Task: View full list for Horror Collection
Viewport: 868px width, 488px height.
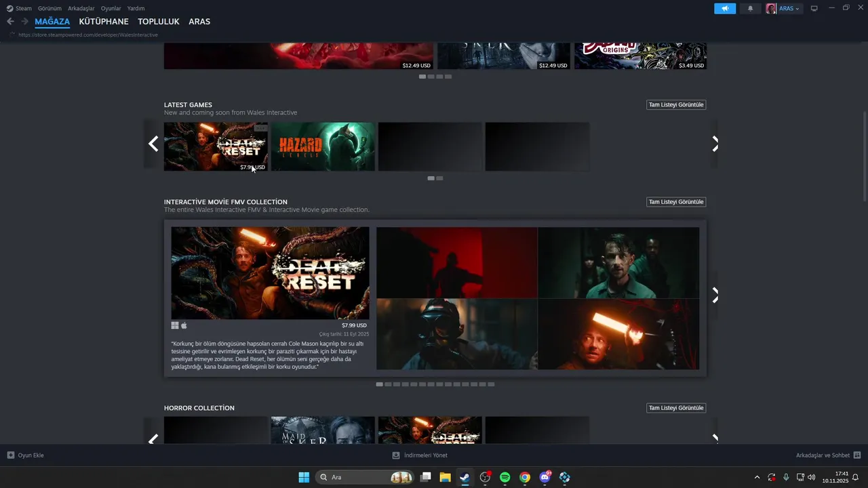Action: (x=676, y=407)
